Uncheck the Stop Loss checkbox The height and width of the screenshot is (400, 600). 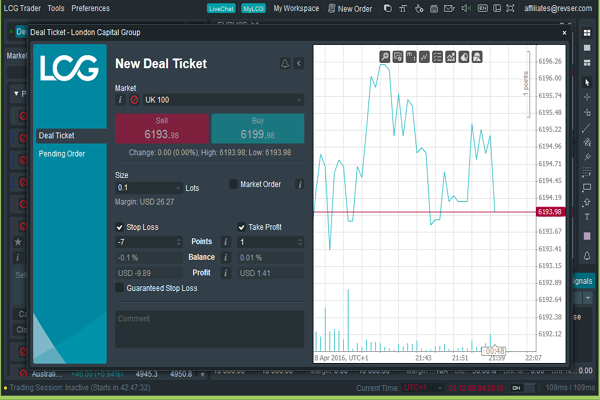(x=119, y=227)
